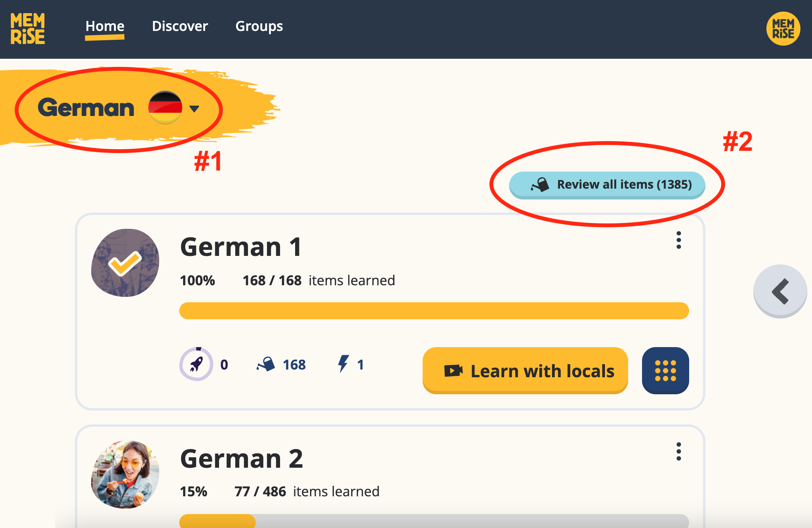Expand the German language dropdown arrow
The width and height of the screenshot is (812, 528).
[194, 109]
